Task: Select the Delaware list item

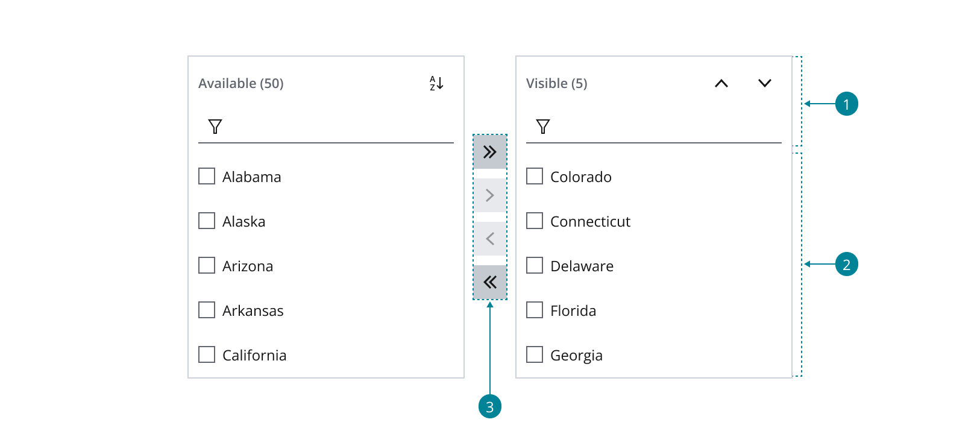Action: (582, 265)
